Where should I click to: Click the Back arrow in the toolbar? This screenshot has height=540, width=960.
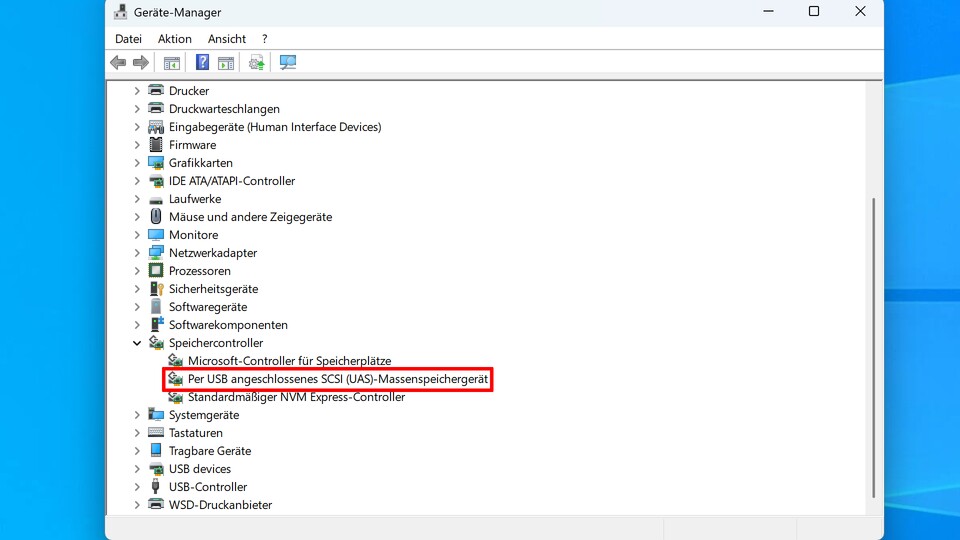point(118,62)
